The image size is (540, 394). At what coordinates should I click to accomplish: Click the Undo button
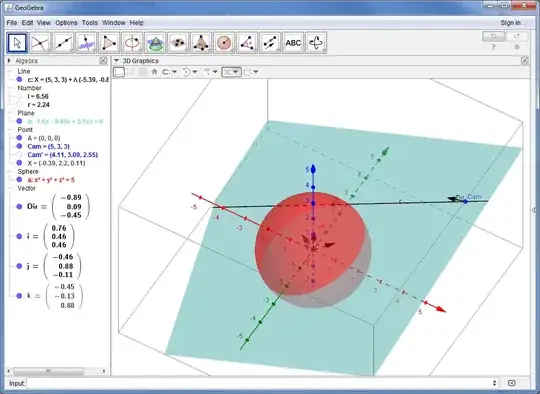[494, 36]
